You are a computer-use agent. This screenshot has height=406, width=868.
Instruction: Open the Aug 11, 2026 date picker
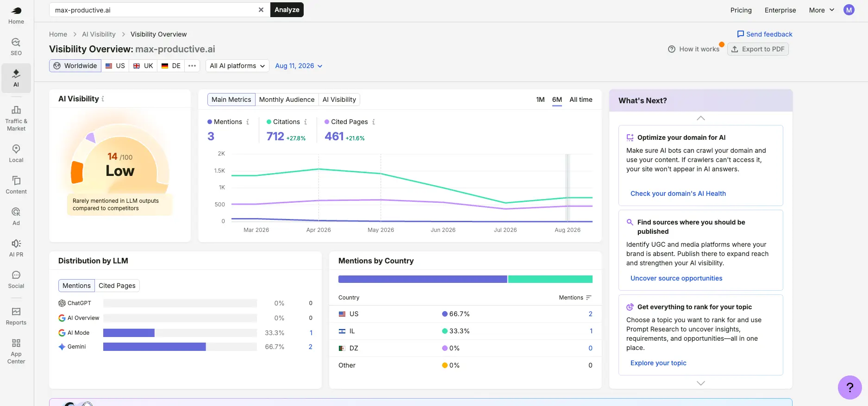(299, 66)
